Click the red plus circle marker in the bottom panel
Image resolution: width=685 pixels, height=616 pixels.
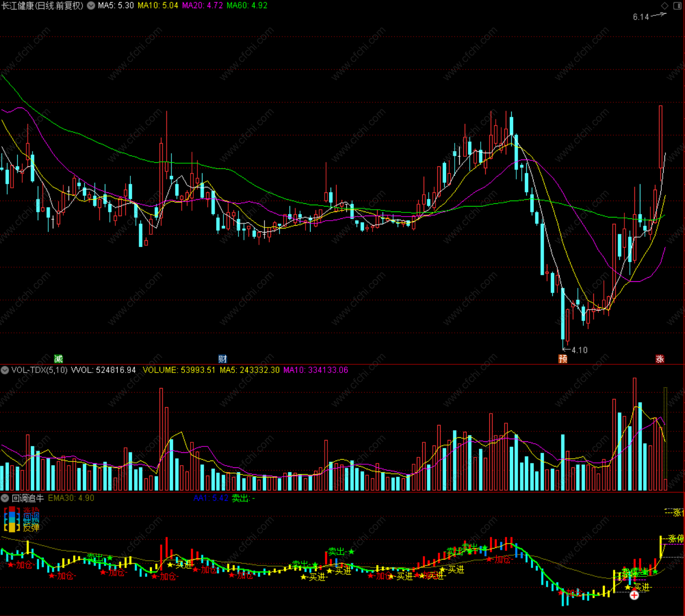tap(634, 595)
